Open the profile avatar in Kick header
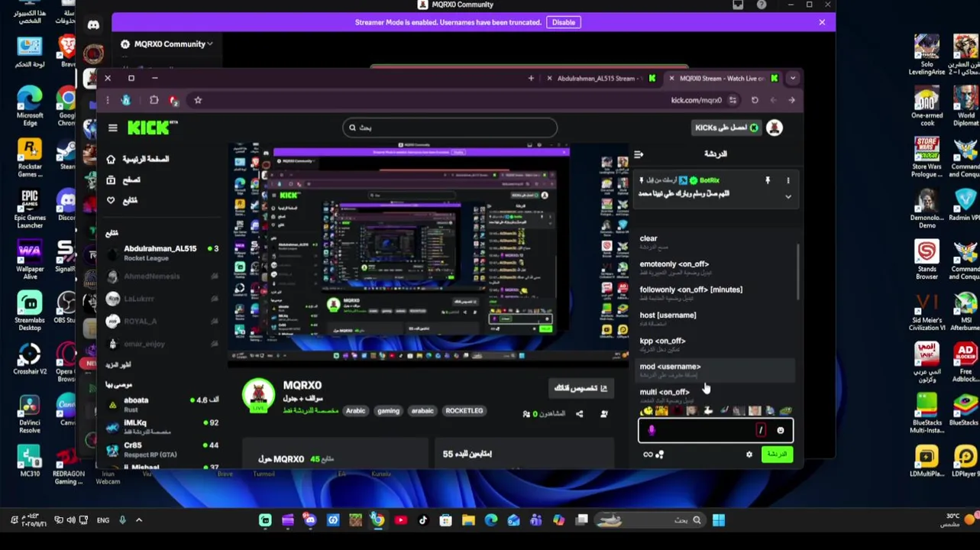 [775, 128]
